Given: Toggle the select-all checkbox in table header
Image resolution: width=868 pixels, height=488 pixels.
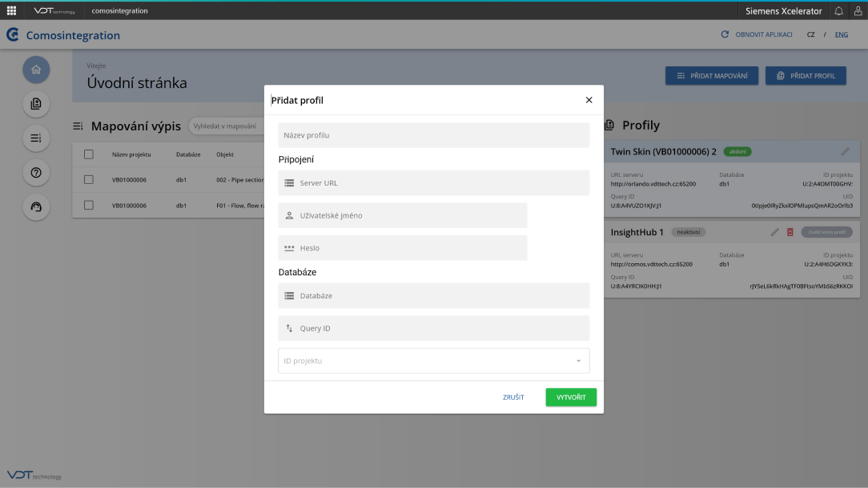Looking at the screenshot, I should (89, 154).
